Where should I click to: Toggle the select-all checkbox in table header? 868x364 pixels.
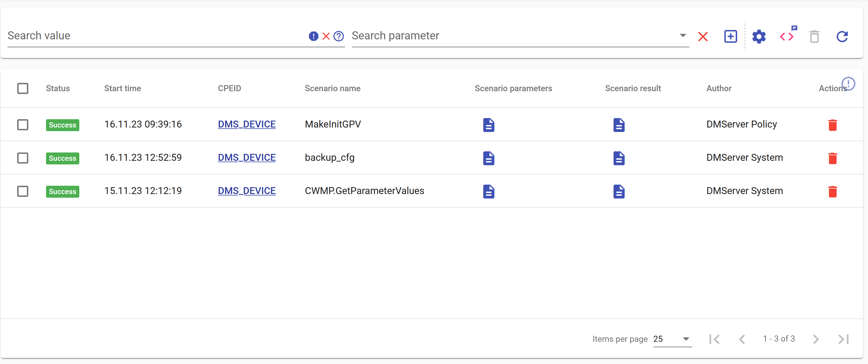(x=22, y=88)
